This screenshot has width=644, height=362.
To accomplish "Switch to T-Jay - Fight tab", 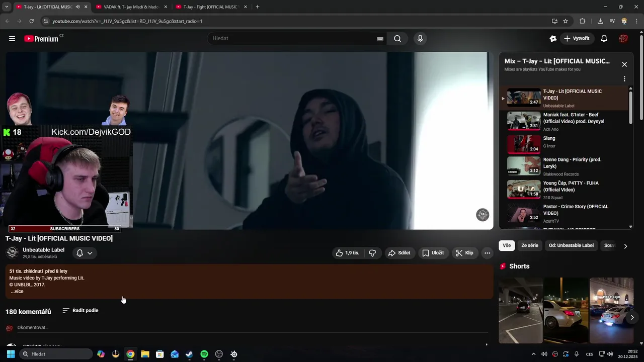I will pos(210,7).
